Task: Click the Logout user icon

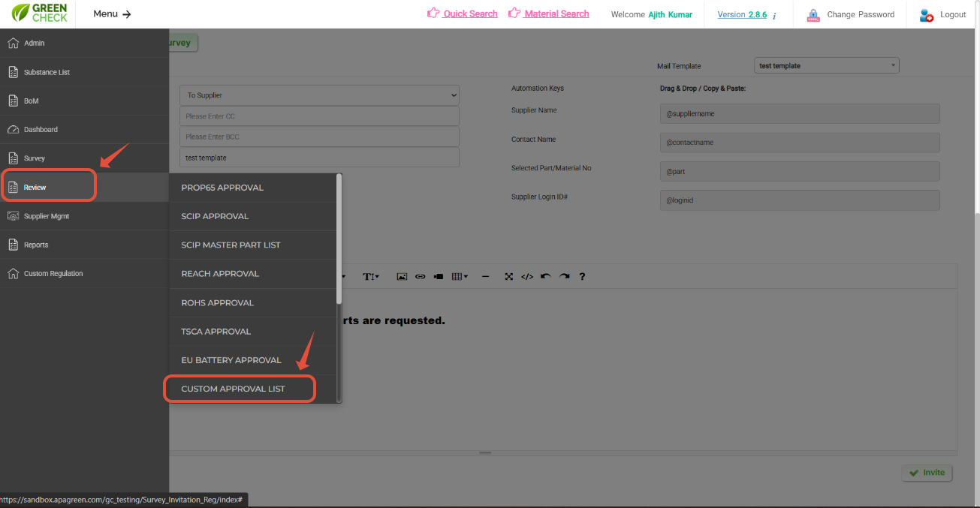Action: (x=927, y=14)
